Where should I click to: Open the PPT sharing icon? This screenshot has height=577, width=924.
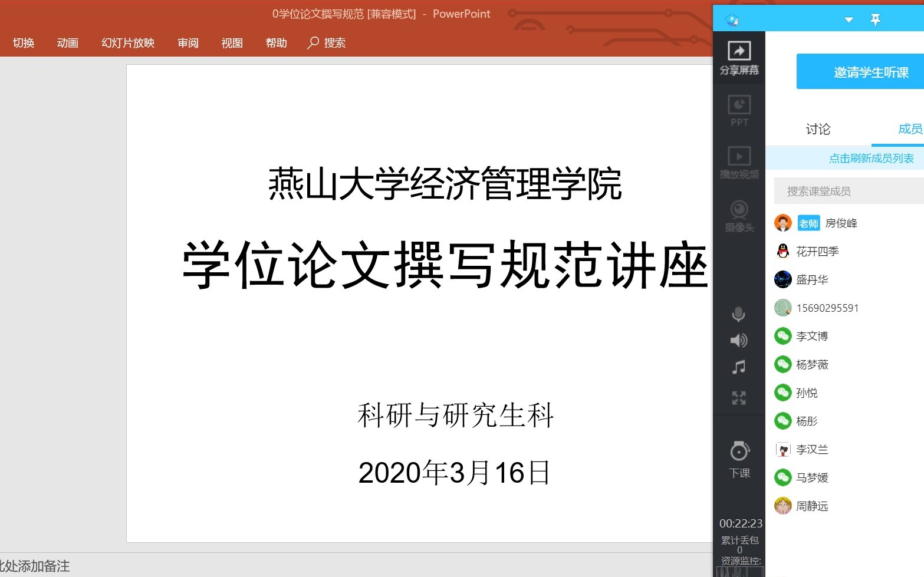739,110
